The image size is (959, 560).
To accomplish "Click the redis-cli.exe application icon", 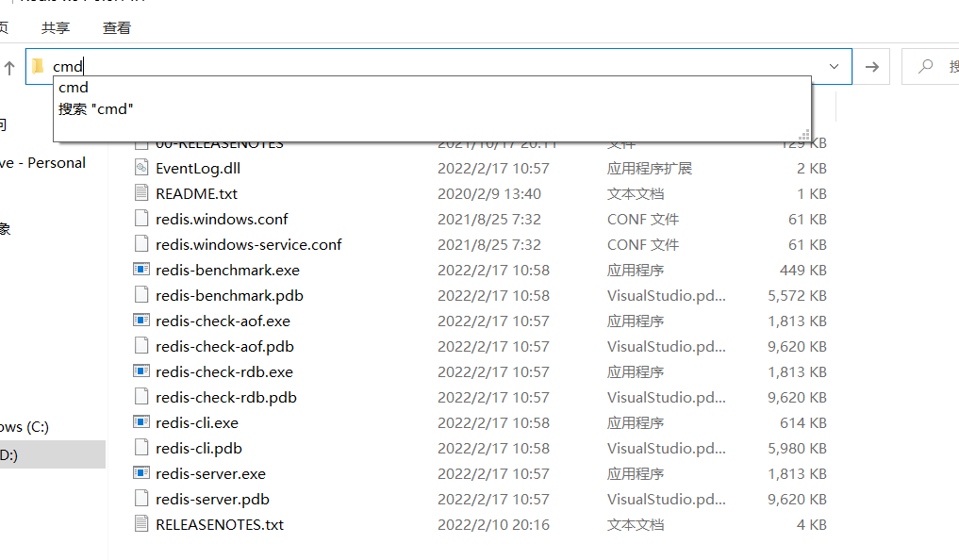I will [141, 422].
